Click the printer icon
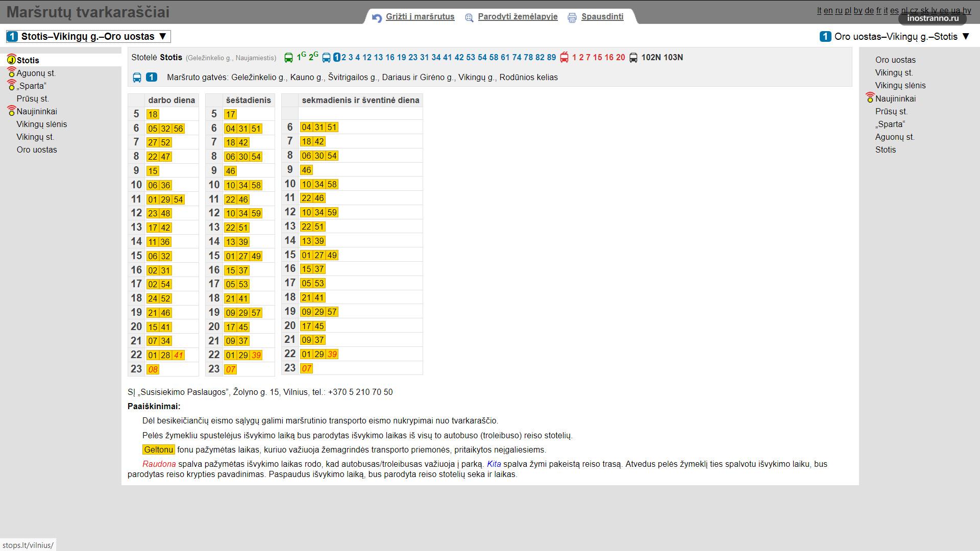 pos(572,18)
